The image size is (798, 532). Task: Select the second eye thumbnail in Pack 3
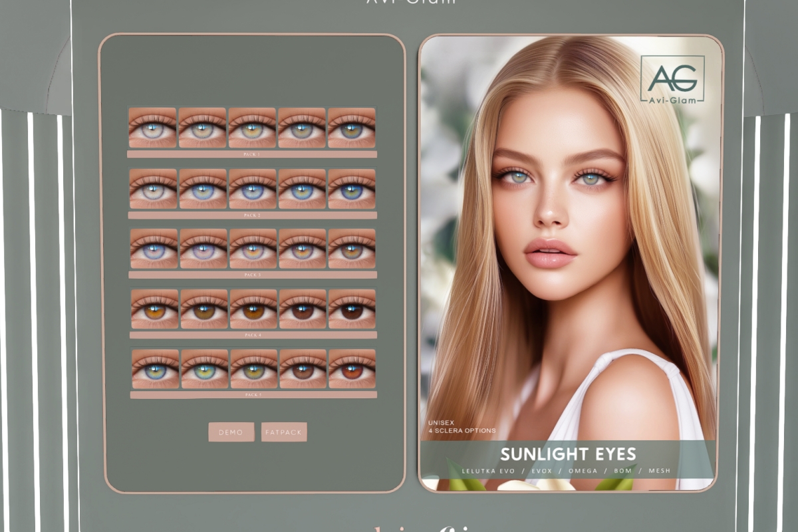pyautogui.click(x=203, y=249)
